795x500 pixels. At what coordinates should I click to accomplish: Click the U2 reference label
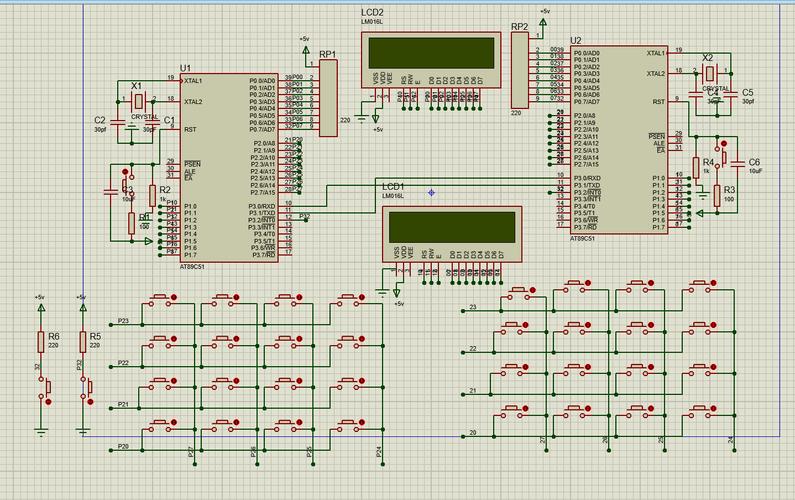[x=576, y=40]
